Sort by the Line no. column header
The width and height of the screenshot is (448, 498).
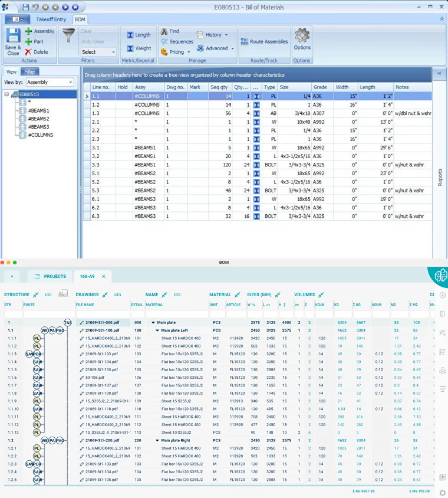[103, 87]
